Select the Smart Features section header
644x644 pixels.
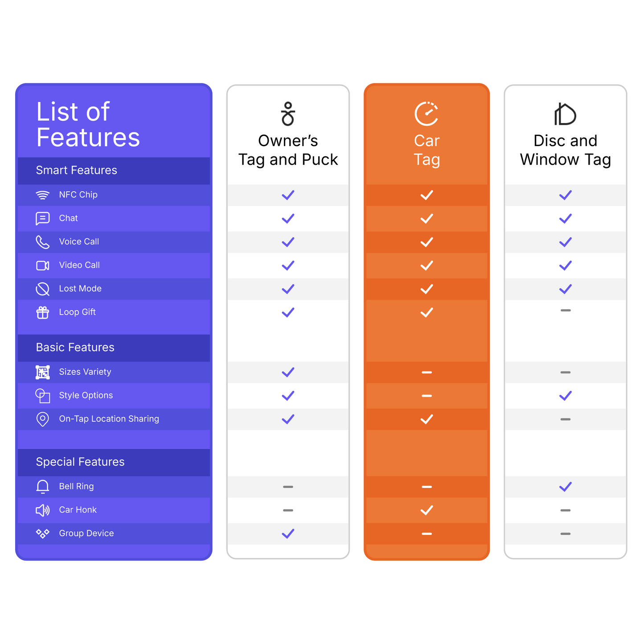coord(77,170)
